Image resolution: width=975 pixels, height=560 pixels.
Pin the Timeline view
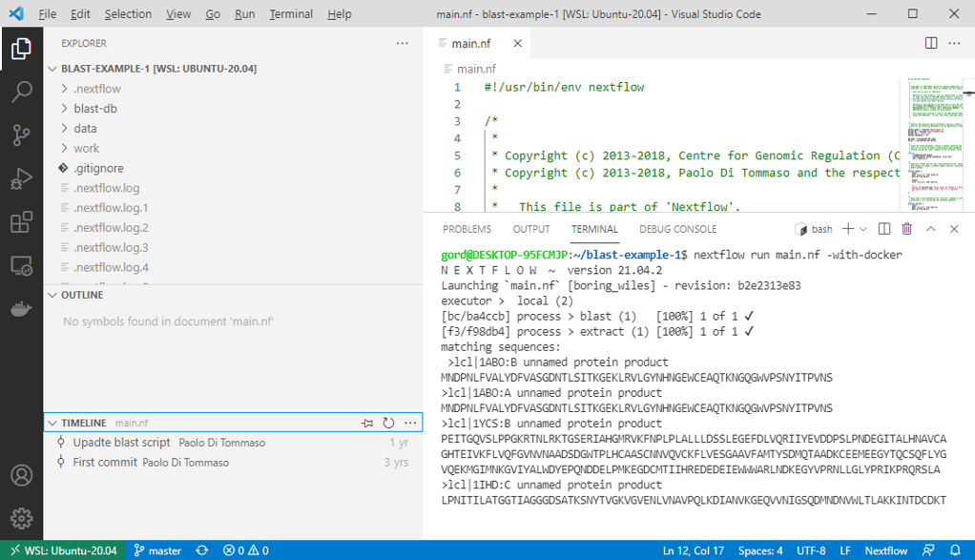point(367,423)
